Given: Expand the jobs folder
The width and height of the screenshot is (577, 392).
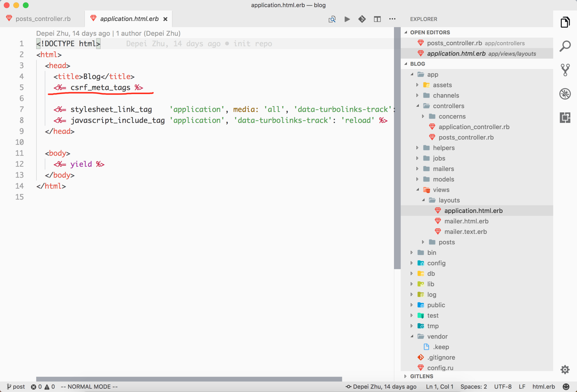Looking at the screenshot, I should (x=477, y=158).
